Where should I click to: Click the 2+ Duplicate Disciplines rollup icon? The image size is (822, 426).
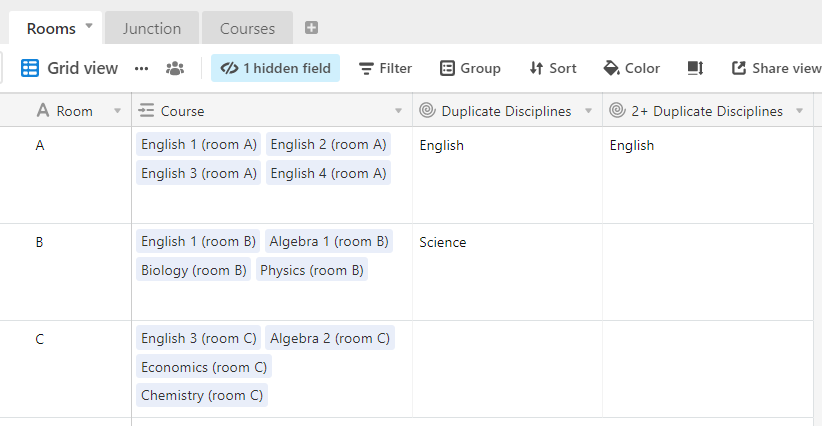[x=618, y=111]
